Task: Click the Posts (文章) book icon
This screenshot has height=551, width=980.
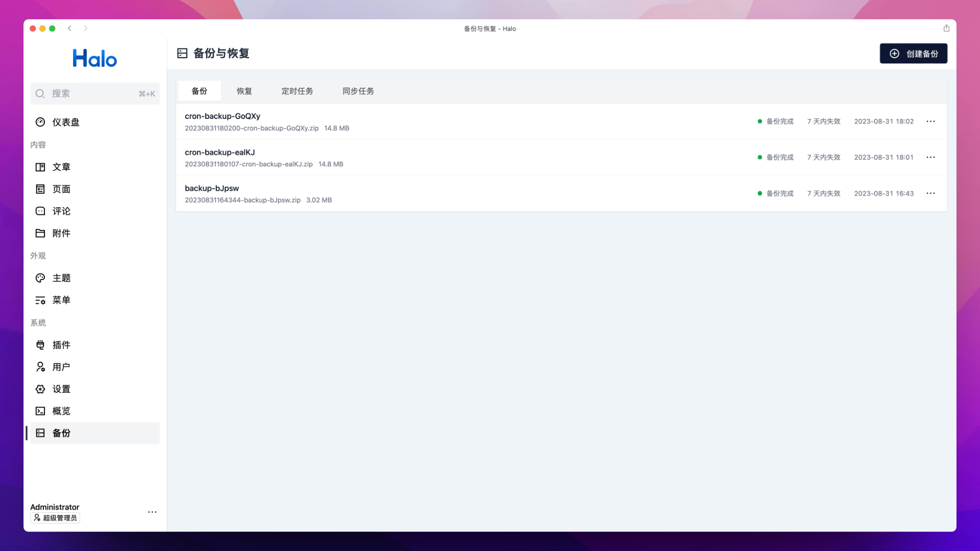Action: [40, 167]
